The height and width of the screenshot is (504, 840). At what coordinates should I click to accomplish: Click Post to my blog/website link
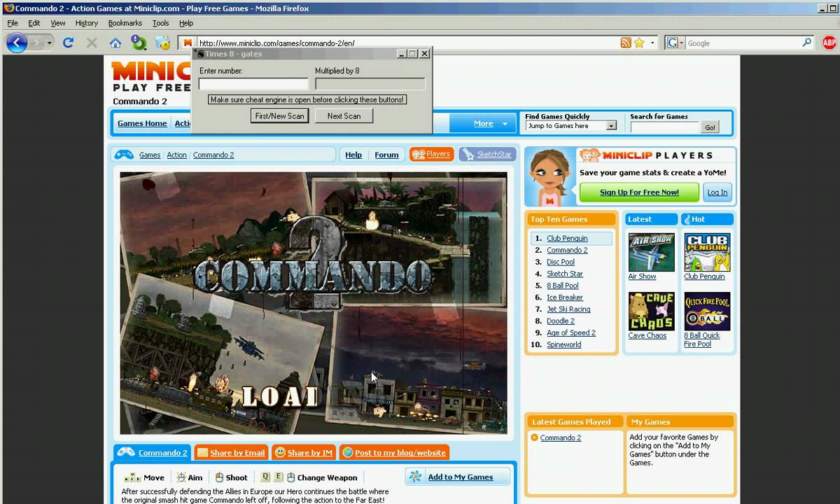[x=400, y=453]
